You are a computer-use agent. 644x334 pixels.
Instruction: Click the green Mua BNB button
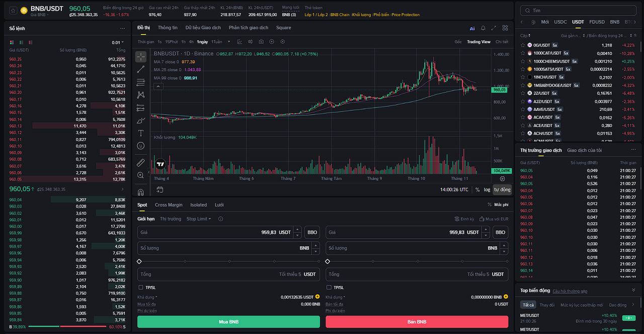click(228, 322)
